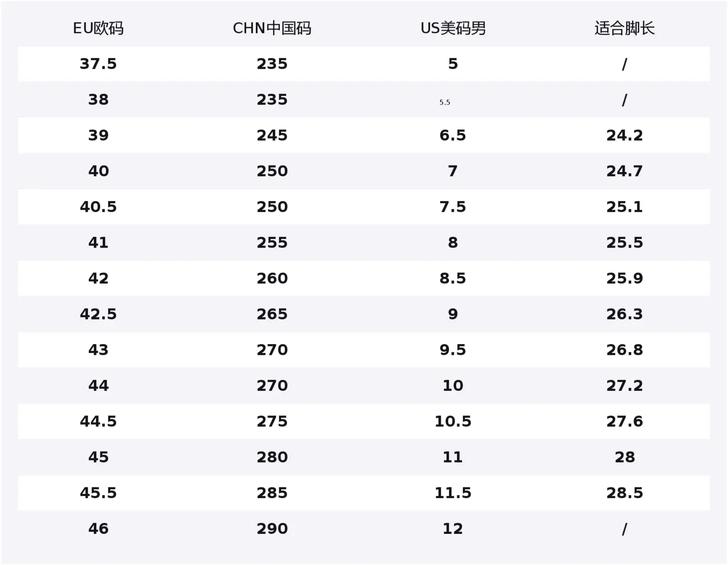Click the 25.5 foot length value

(624, 243)
